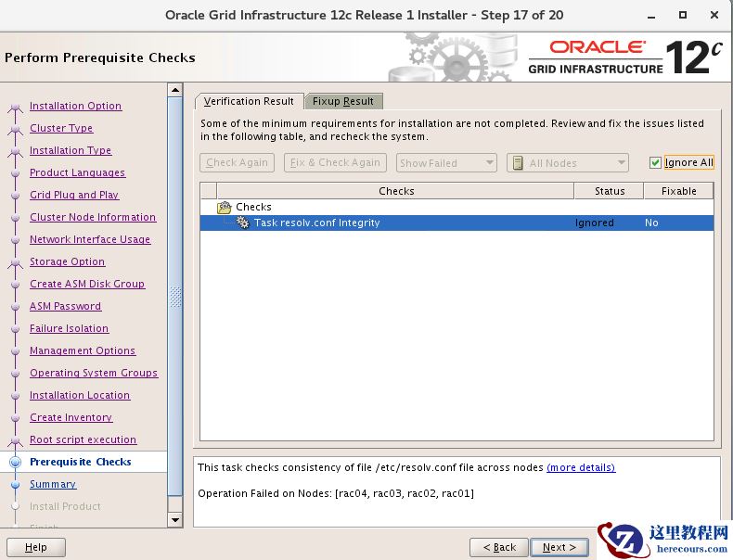
Task: Click sidebar scrollbar up arrow
Action: click(x=175, y=90)
